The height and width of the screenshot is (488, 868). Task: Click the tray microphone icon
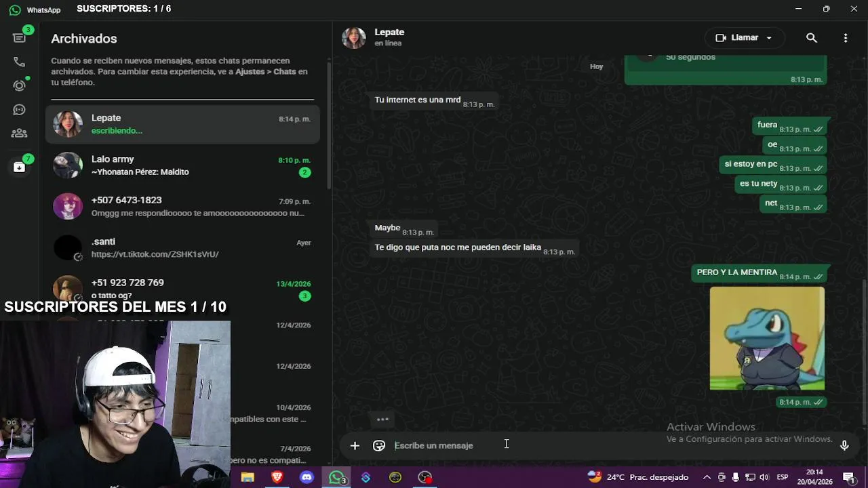tap(736, 477)
